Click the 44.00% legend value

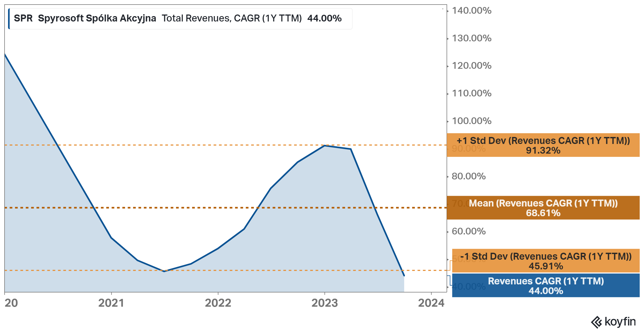(324, 18)
